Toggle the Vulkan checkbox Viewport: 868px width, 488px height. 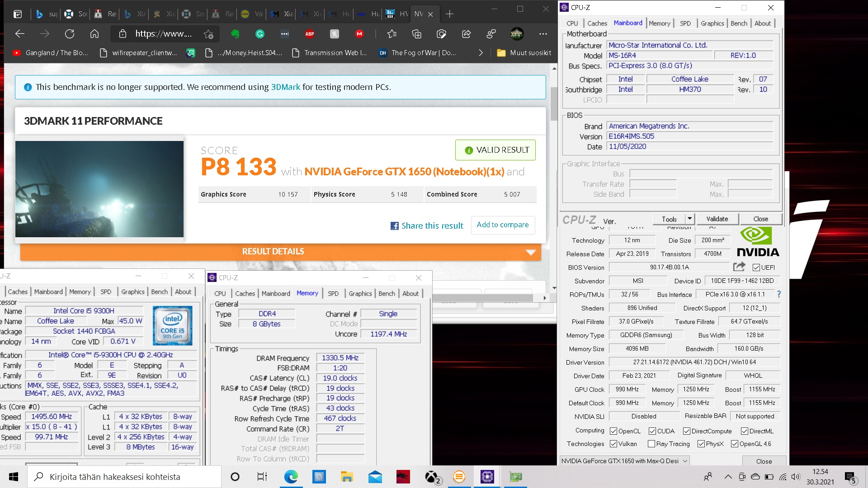click(x=613, y=444)
